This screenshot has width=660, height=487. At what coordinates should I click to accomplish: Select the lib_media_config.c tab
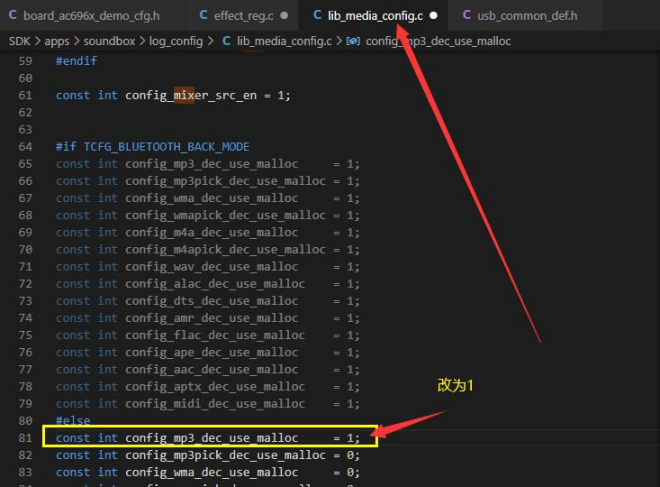pos(375,16)
